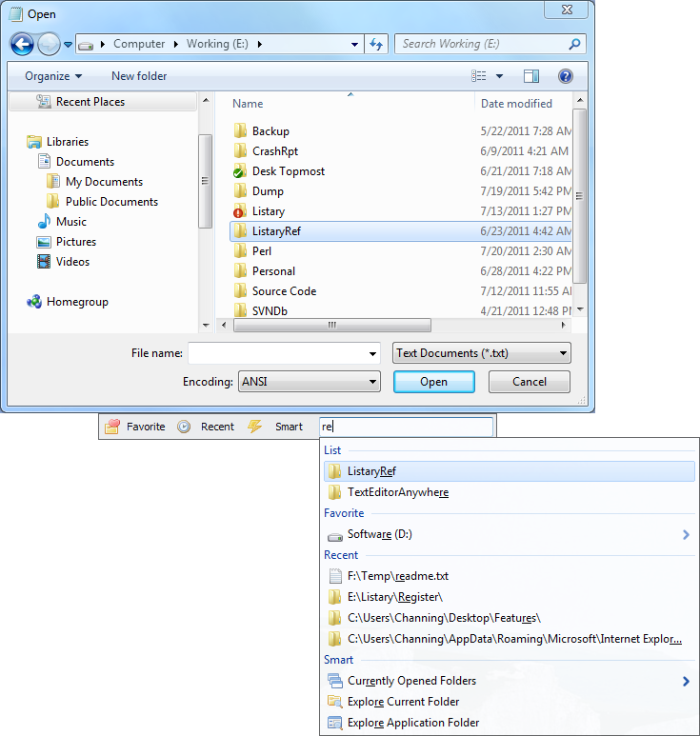Image resolution: width=700 pixels, height=736 pixels.
Task: Click Working (E:) in the address breadcrumb
Action: (217, 44)
